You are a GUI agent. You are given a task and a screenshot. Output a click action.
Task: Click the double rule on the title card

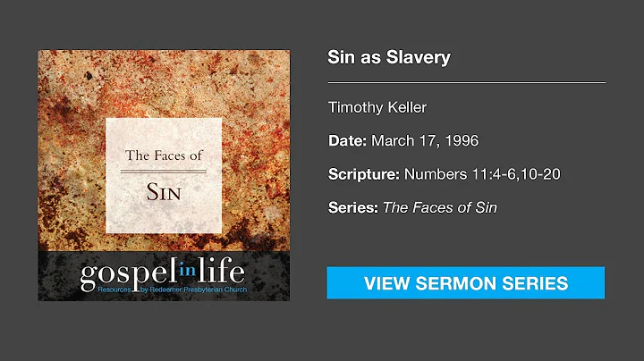165,171
